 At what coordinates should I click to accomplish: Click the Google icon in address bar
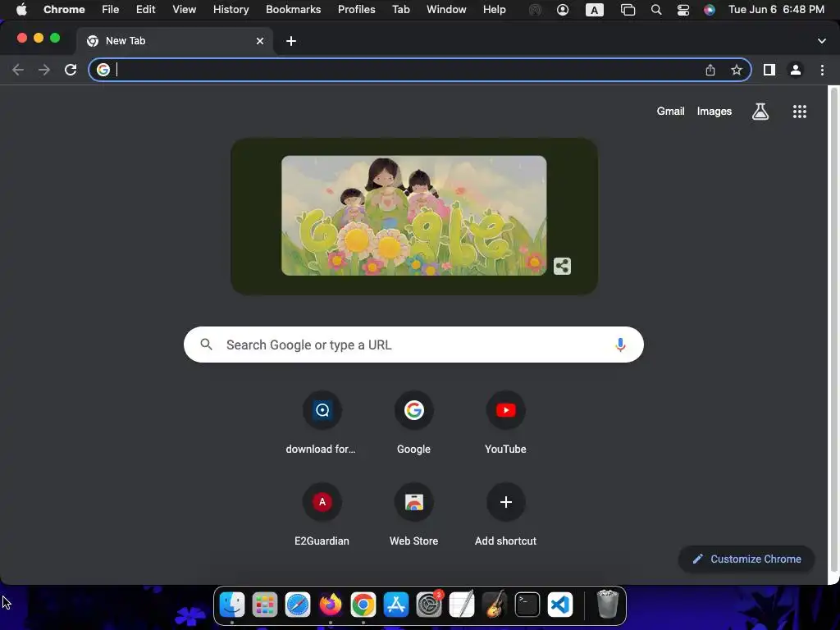pos(103,70)
